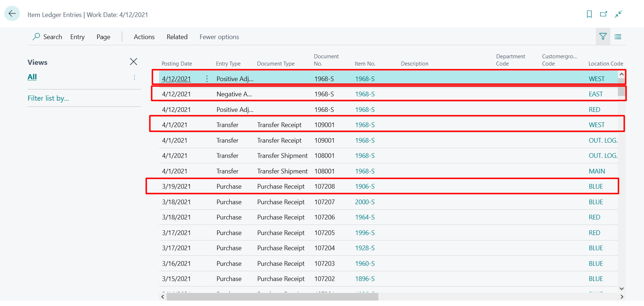This screenshot has width=644, height=306.
Task: Click the Description column header
Action: (415, 63)
